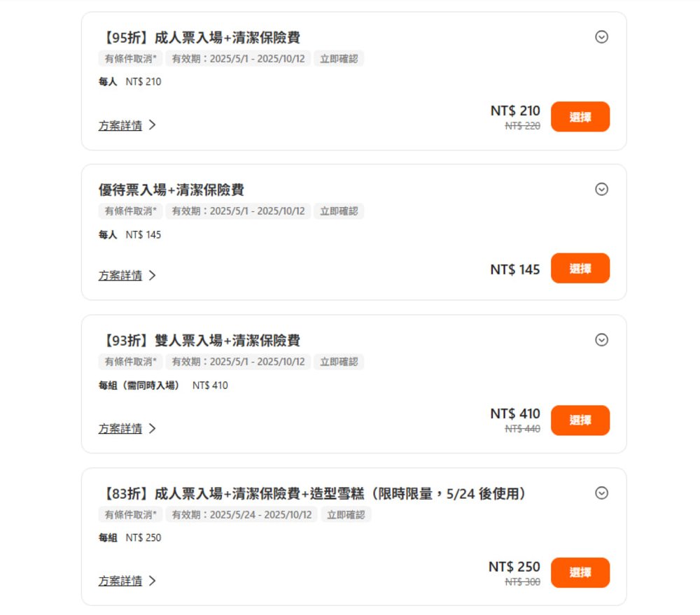The height and width of the screenshot is (615, 700).
Task: Click arrow icon beside 方案詳情 in 95折 card
Action: (x=153, y=125)
